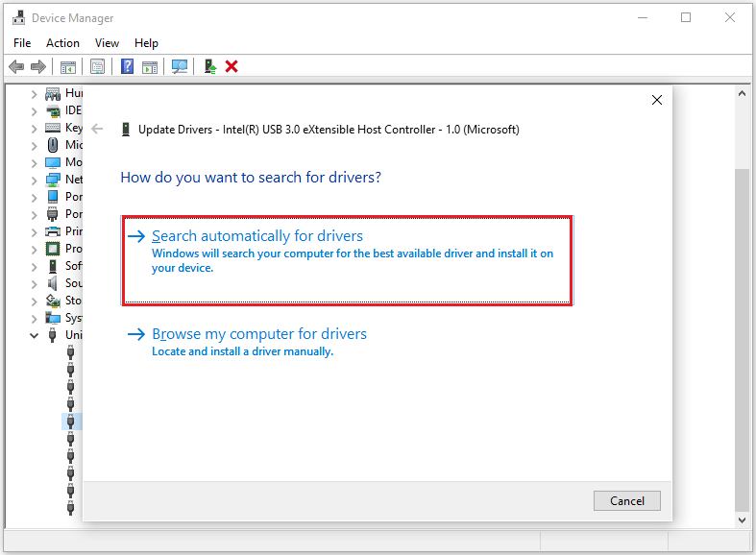Click the Update device driver toolbar icon
The height and width of the screenshot is (555, 756).
pyautogui.click(x=210, y=66)
